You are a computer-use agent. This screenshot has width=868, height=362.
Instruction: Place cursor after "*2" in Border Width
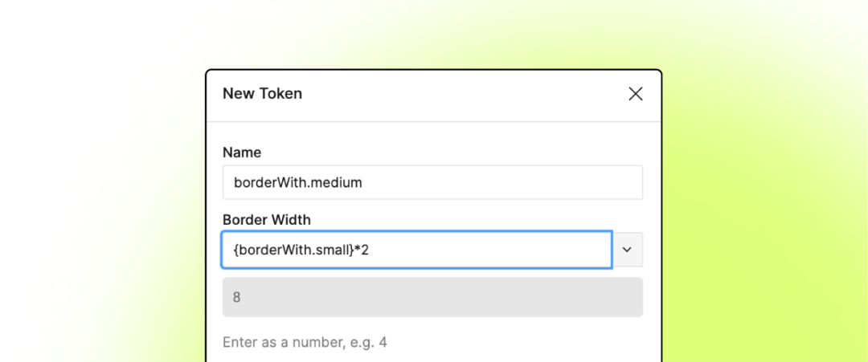coord(371,250)
